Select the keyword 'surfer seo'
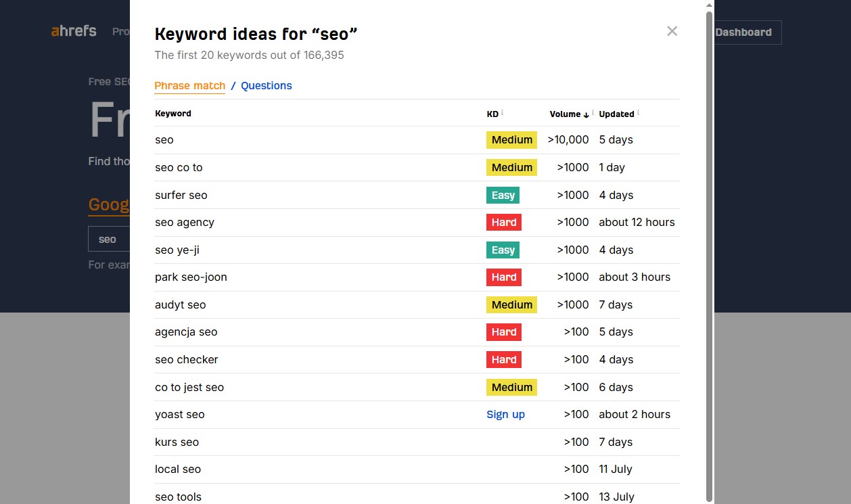Image resolution: width=851 pixels, height=504 pixels. (x=181, y=196)
